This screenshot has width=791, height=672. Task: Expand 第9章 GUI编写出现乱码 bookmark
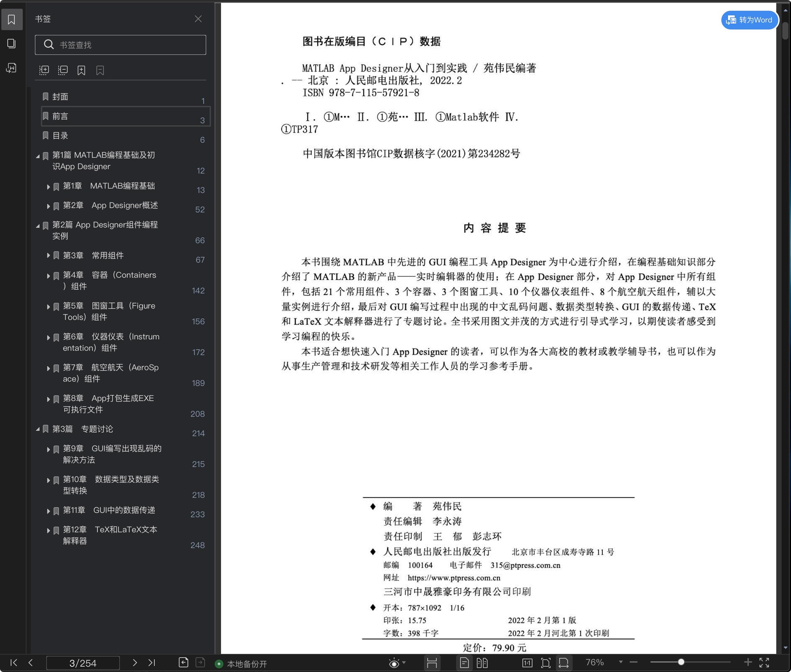coord(48,450)
